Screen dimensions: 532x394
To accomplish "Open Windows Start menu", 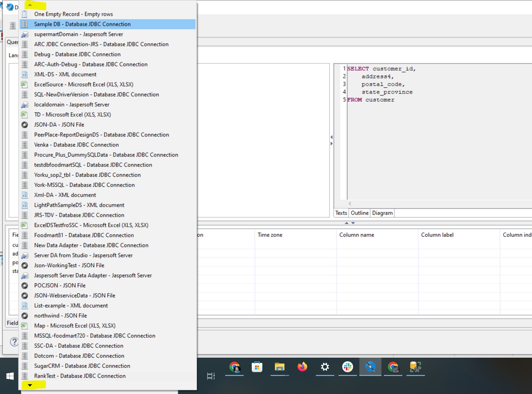I will [x=10, y=376].
